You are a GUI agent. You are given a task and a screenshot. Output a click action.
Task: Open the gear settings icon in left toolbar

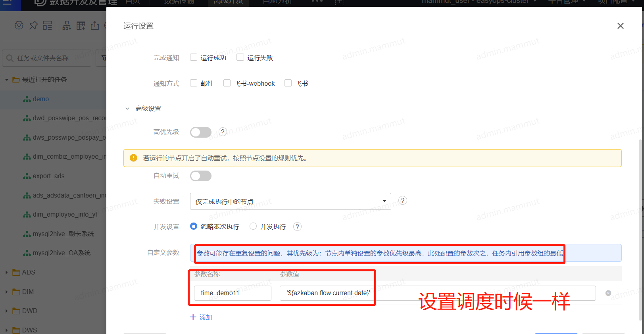click(19, 25)
